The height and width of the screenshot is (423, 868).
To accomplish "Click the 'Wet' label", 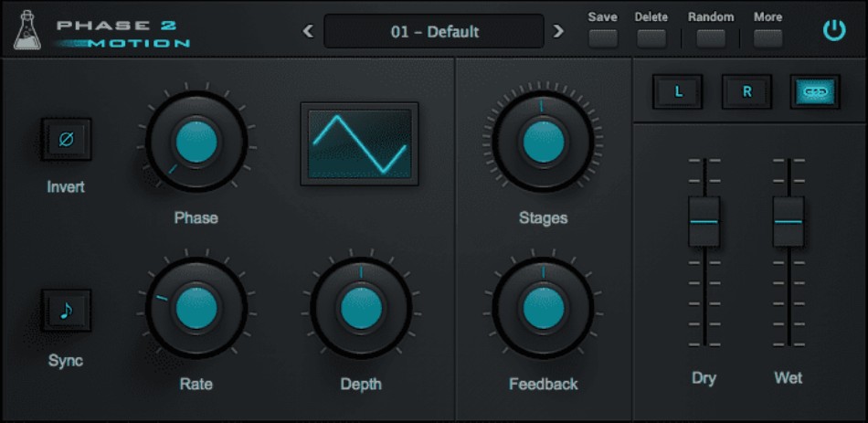I will tap(789, 379).
